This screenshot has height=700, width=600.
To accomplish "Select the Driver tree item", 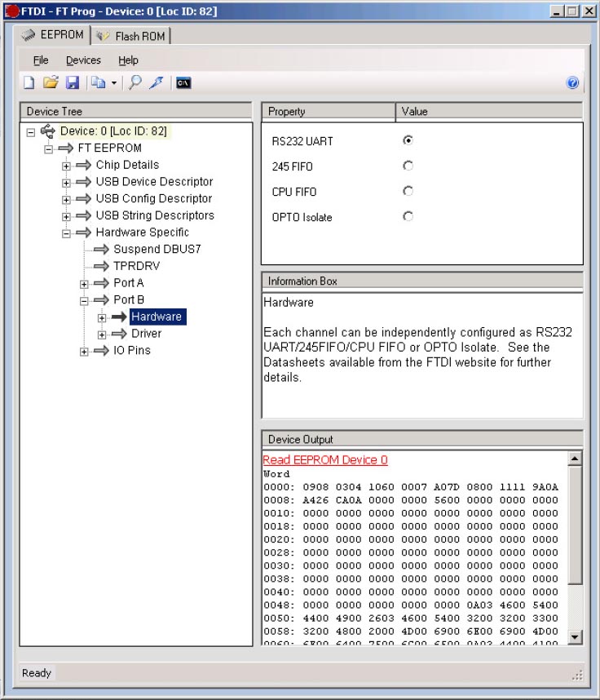I will [146, 334].
